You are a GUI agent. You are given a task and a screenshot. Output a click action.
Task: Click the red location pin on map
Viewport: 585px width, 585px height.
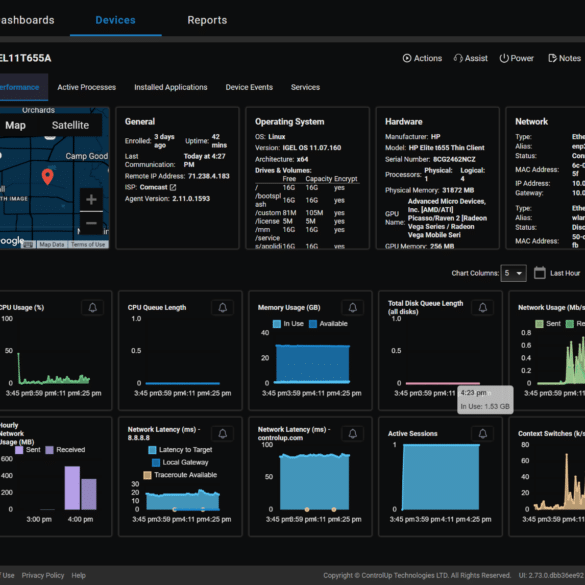[47, 176]
